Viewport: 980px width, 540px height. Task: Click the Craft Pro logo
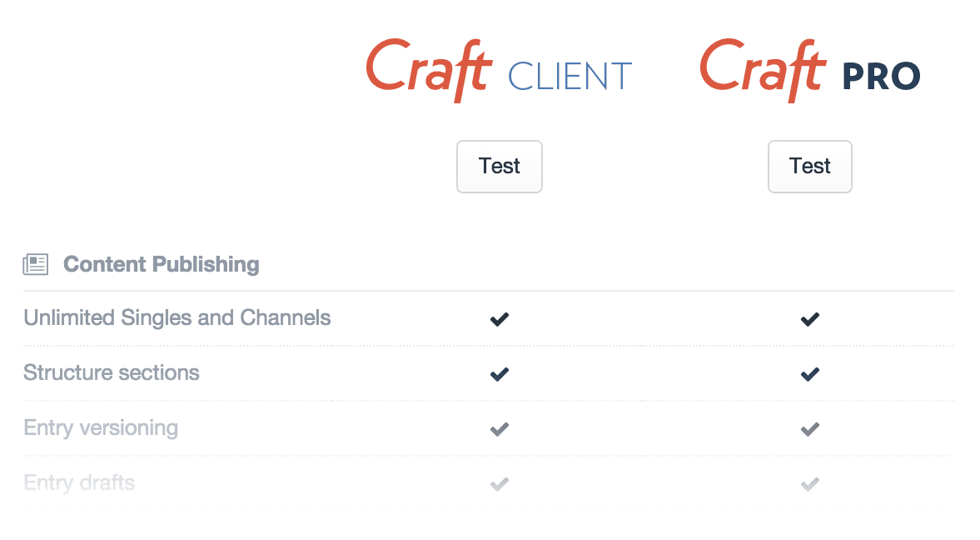click(x=810, y=71)
